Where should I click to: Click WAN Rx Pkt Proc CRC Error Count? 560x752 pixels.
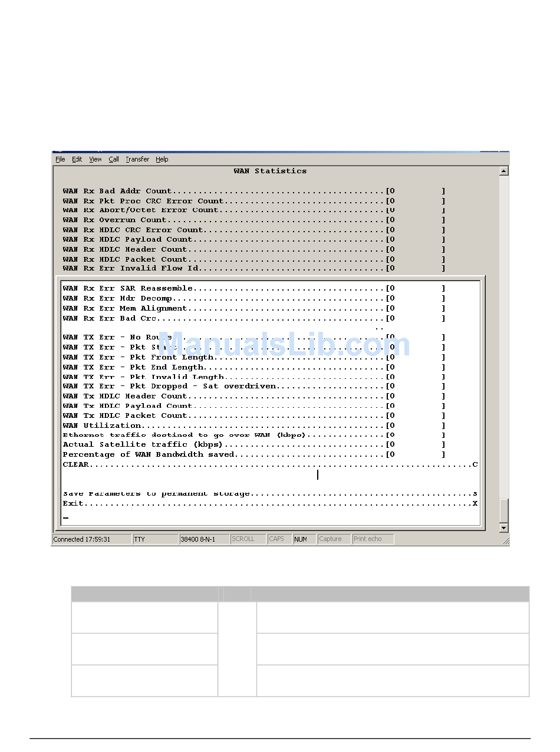point(254,201)
